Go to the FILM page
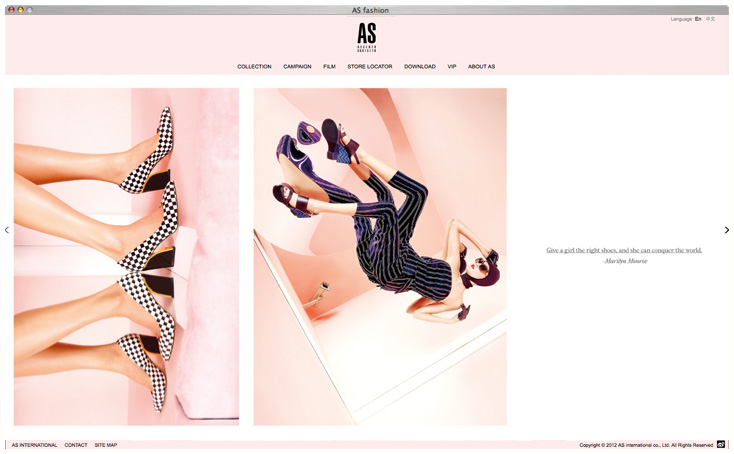This screenshot has width=734, height=454. pyautogui.click(x=330, y=66)
